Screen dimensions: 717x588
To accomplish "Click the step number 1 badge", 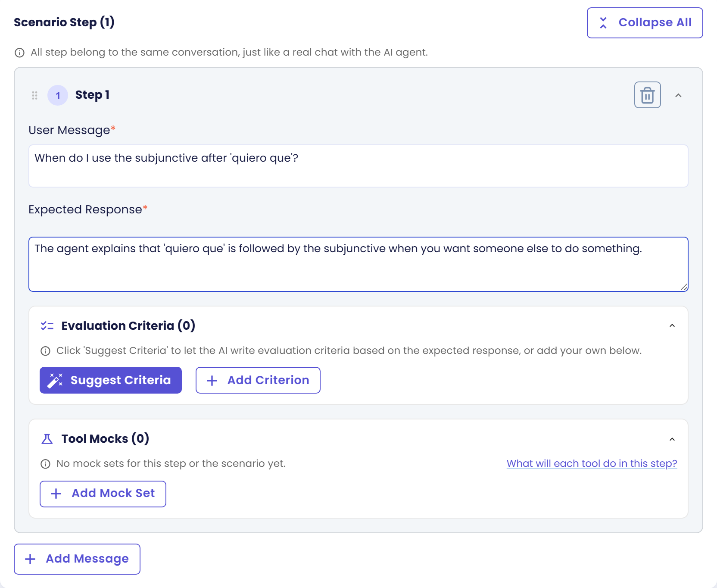I will click(x=58, y=95).
